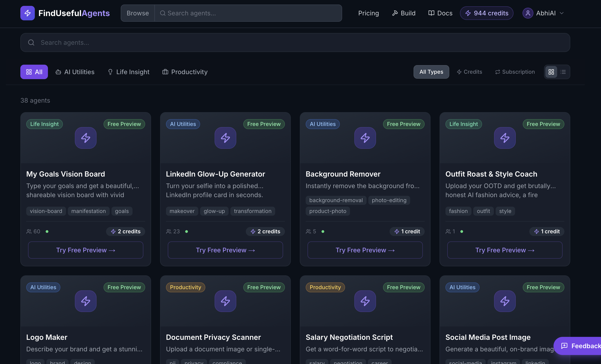
Task: Filter agents by Credits type
Action: (x=469, y=72)
